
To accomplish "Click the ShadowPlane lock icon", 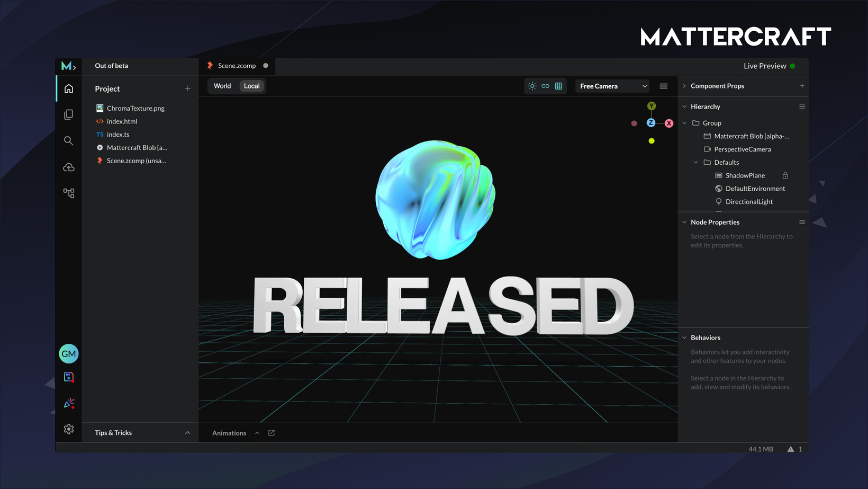I will point(785,175).
